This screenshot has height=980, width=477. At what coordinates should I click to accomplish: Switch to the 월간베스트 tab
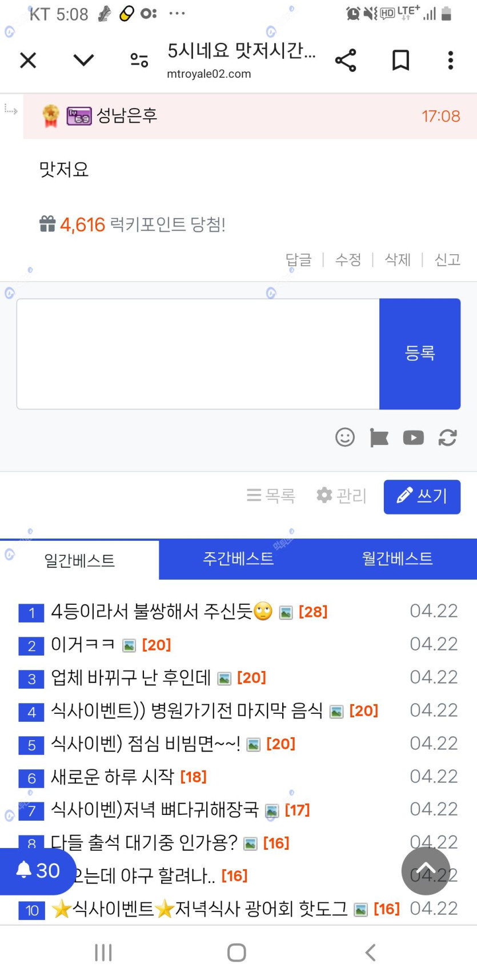click(397, 559)
